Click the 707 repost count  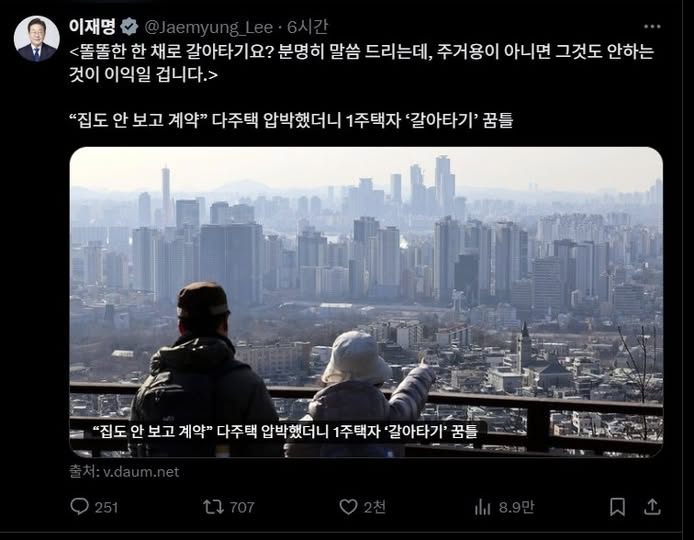click(242, 507)
